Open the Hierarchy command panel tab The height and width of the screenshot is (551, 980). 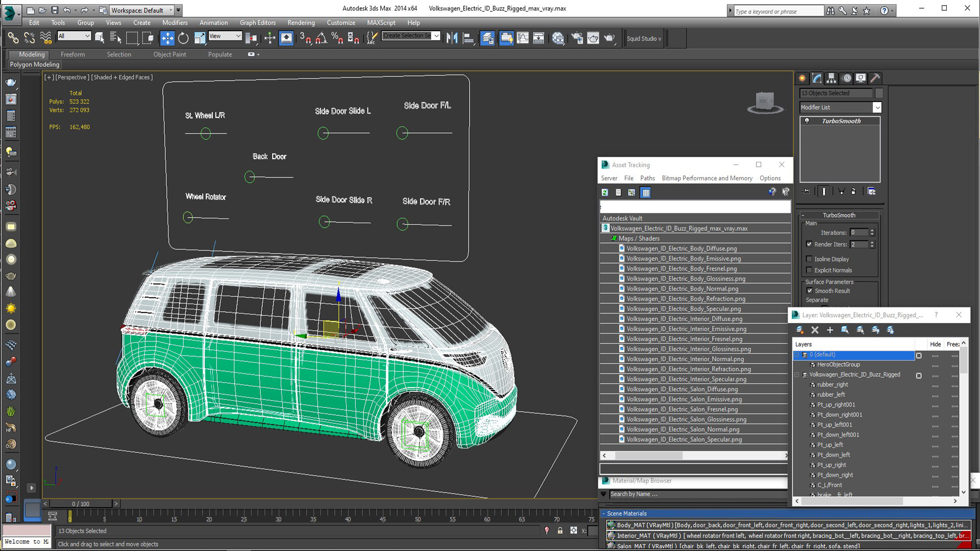pyautogui.click(x=831, y=78)
